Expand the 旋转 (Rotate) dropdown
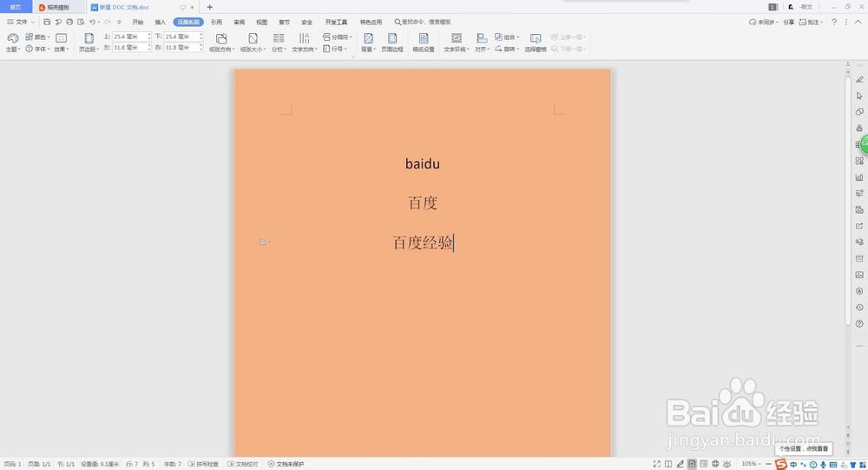Viewport: 868px width, 470px height. click(x=507, y=49)
